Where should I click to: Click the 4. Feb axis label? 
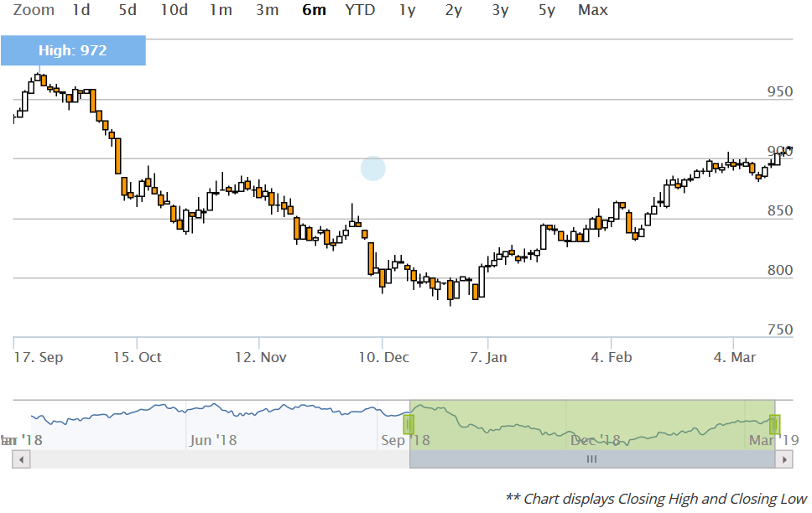click(x=612, y=357)
